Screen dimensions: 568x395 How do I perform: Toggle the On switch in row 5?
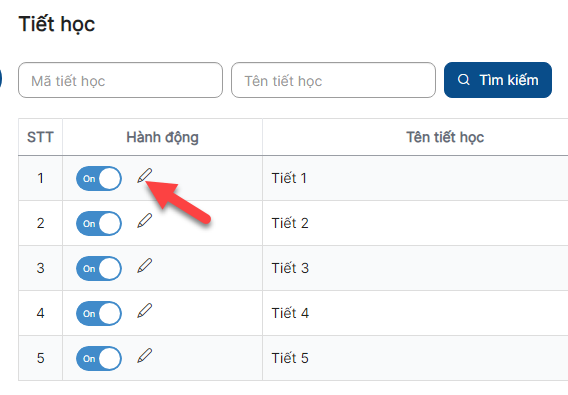click(x=99, y=358)
